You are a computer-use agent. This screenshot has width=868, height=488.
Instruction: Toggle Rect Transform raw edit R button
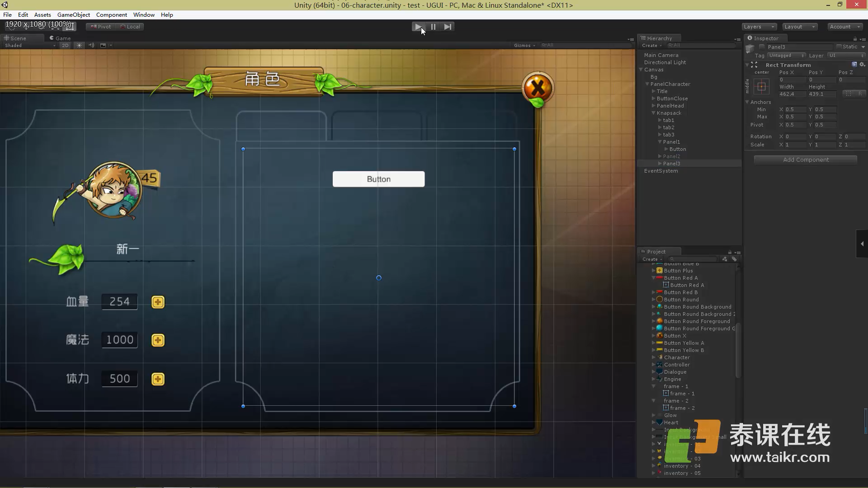point(860,94)
